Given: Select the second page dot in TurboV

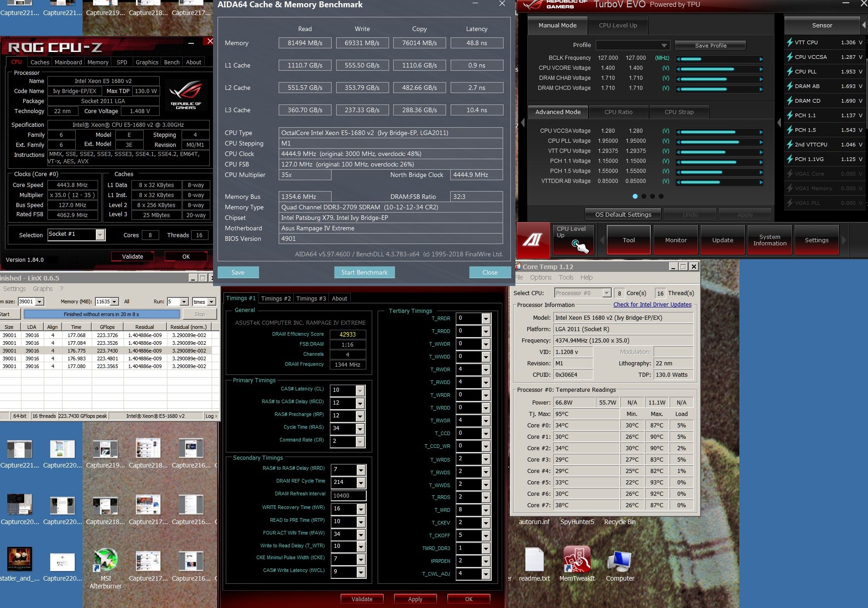Looking at the screenshot, I should point(644,196).
